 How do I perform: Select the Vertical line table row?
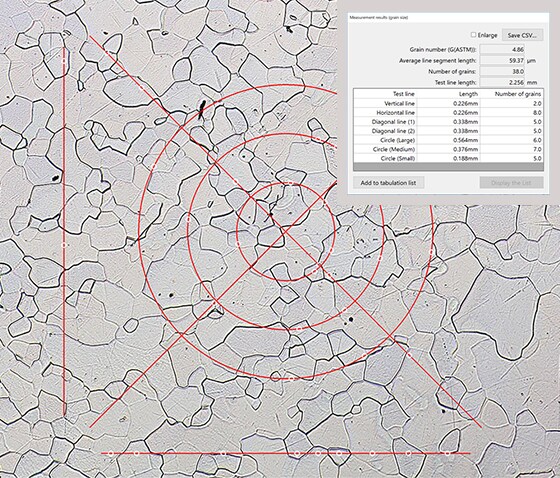(448, 103)
